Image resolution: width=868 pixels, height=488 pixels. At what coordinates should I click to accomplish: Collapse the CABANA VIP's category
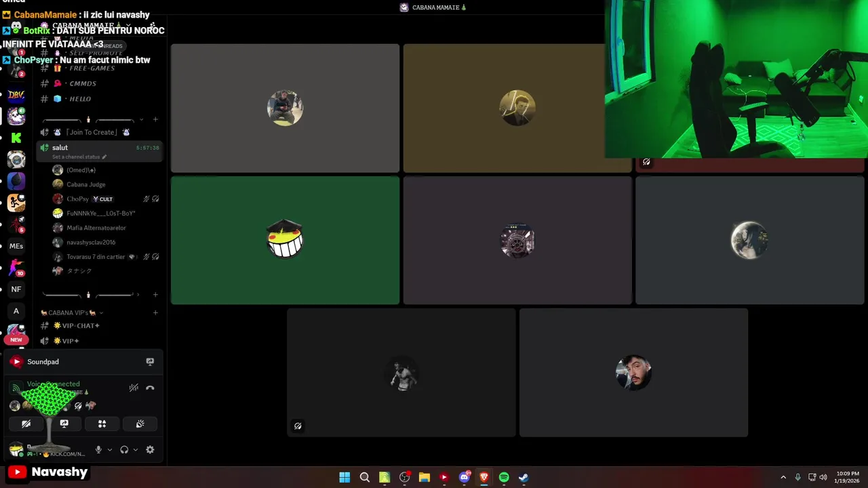pyautogui.click(x=73, y=312)
